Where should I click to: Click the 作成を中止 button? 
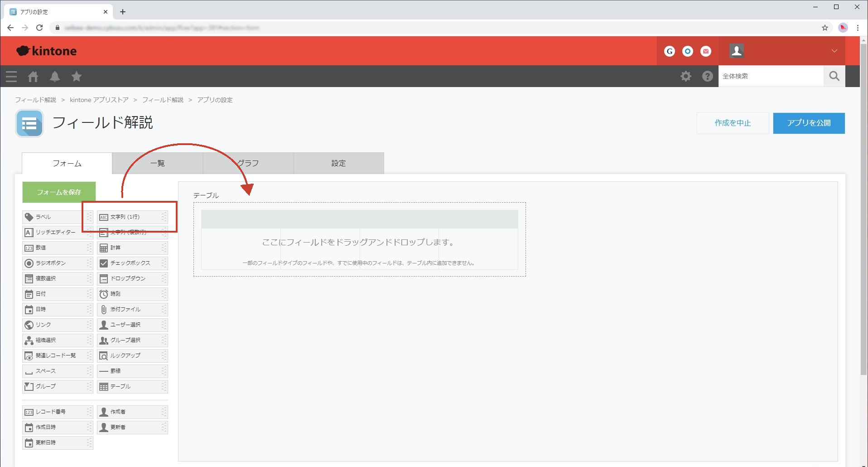click(x=733, y=123)
